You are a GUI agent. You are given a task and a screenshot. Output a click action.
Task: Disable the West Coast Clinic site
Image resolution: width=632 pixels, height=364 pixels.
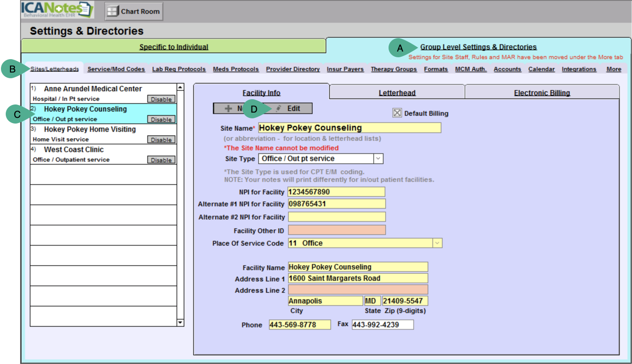[161, 160]
